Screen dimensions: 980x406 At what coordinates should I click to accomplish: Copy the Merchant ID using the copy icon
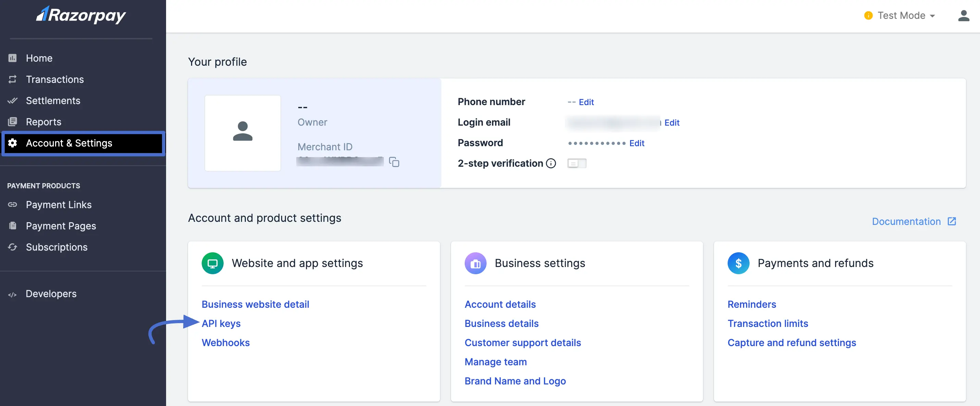(394, 162)
